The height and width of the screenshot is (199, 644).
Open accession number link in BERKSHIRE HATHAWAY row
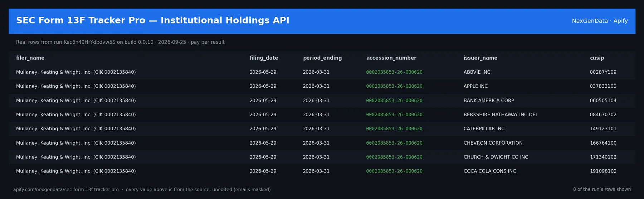tap(394, 115)
